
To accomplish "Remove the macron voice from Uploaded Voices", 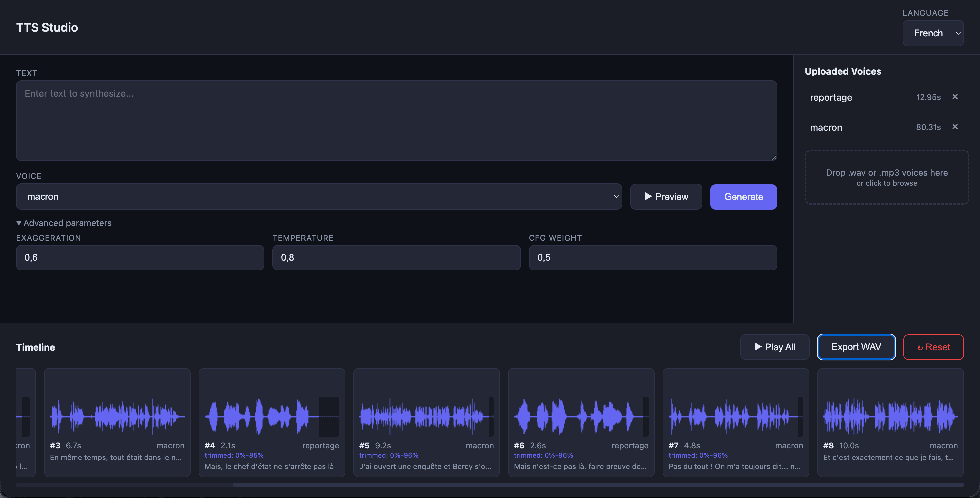I will point(955,127).
